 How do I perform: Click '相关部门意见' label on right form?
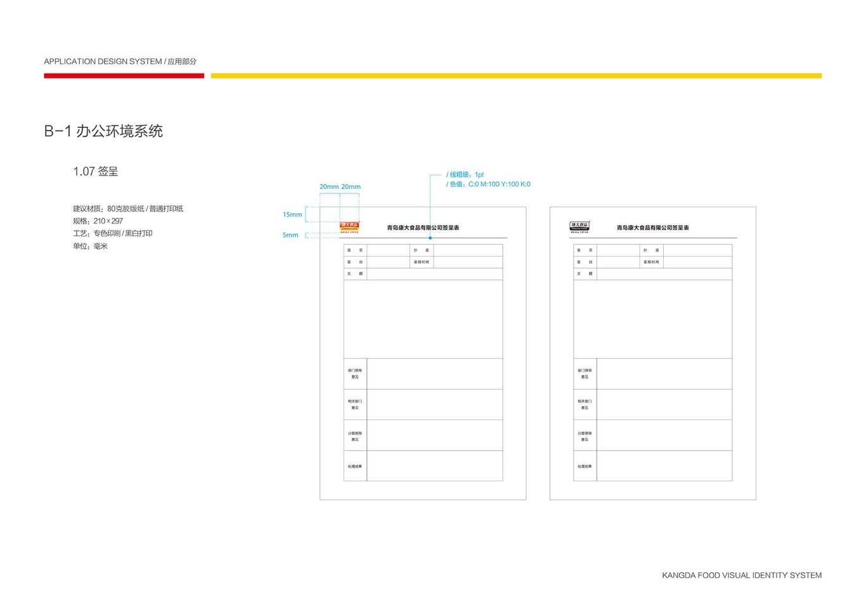pos(585,404)
